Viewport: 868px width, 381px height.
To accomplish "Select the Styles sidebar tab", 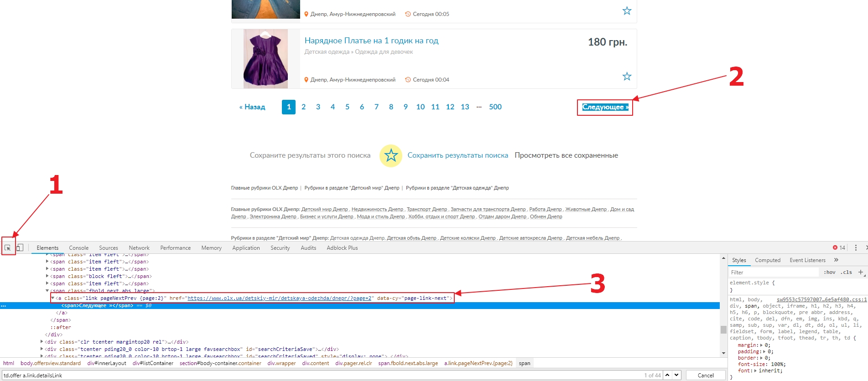I will [739, 260].
